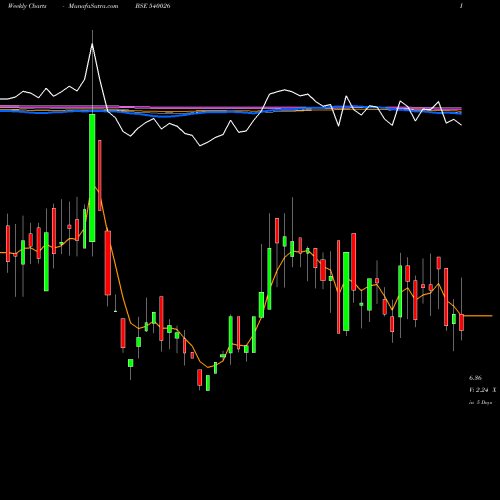Click the "V: 2.24 X" volume text
500x500 pixels.
482,390
